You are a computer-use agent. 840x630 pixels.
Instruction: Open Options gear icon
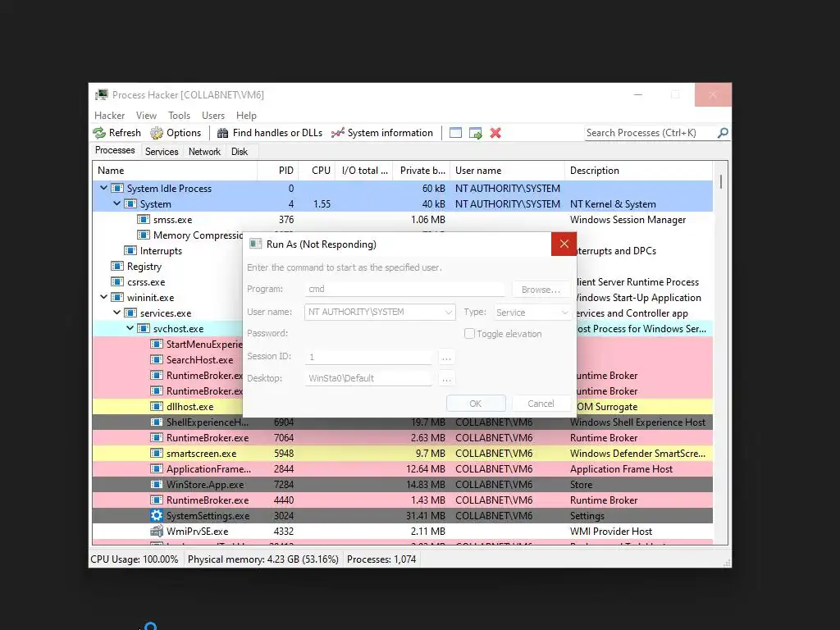tap(157, 133)
